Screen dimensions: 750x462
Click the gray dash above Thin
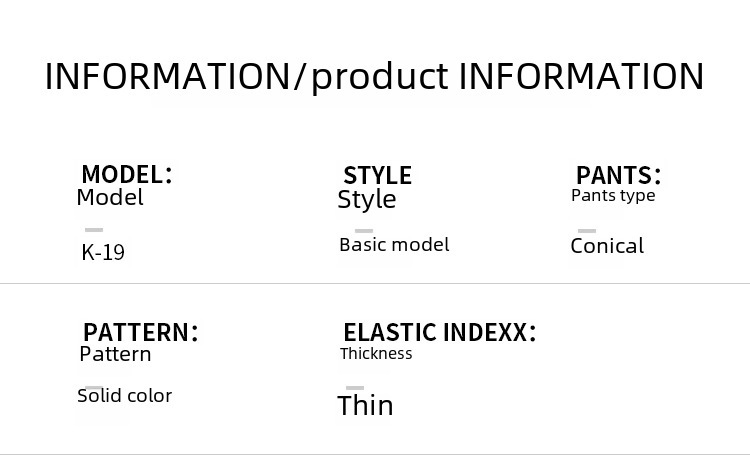[355, 387]
